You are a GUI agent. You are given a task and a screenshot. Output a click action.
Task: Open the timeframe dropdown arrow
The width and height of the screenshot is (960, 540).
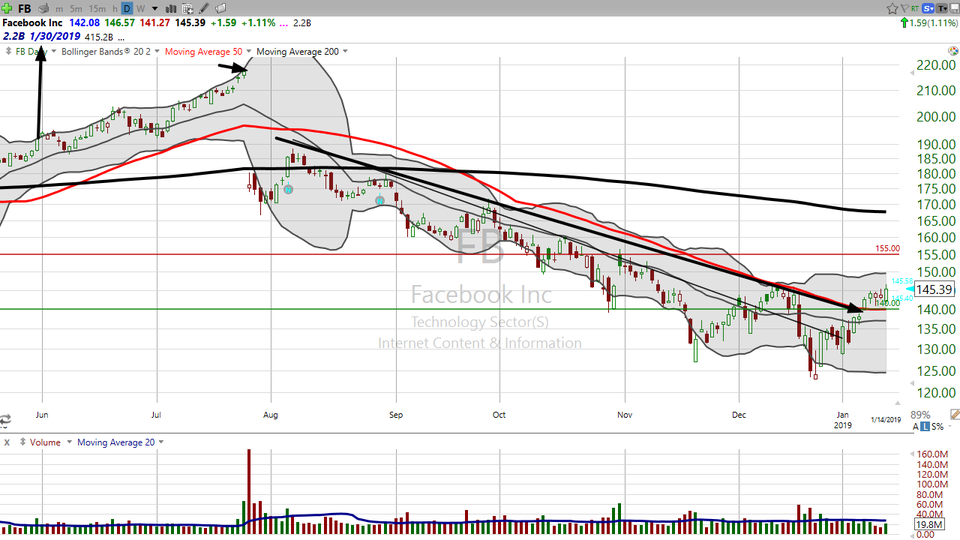click(155, 9)
